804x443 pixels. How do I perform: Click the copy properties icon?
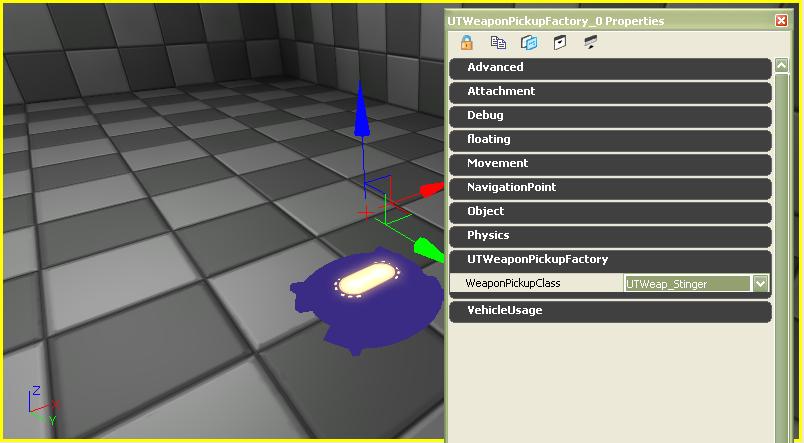498,43
